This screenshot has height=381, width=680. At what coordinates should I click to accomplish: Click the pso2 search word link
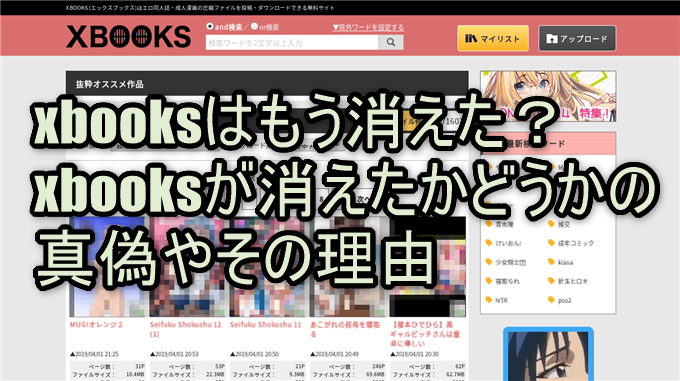564,300
